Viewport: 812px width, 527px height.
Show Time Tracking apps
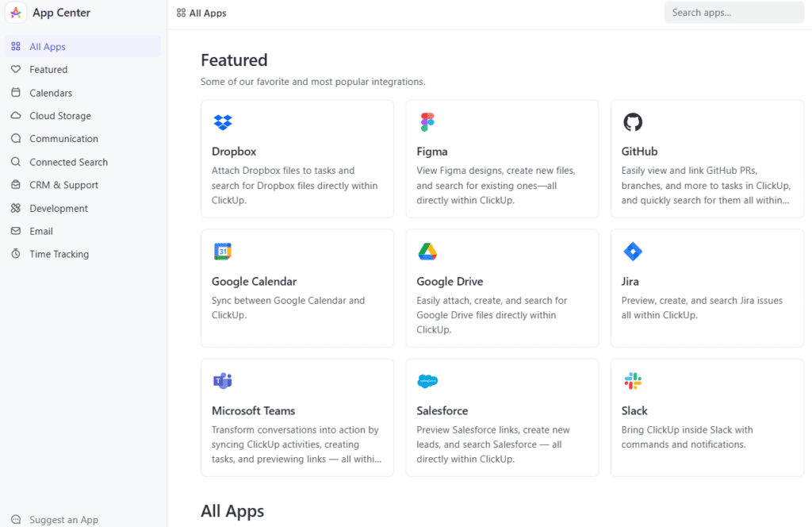[59, 254]
